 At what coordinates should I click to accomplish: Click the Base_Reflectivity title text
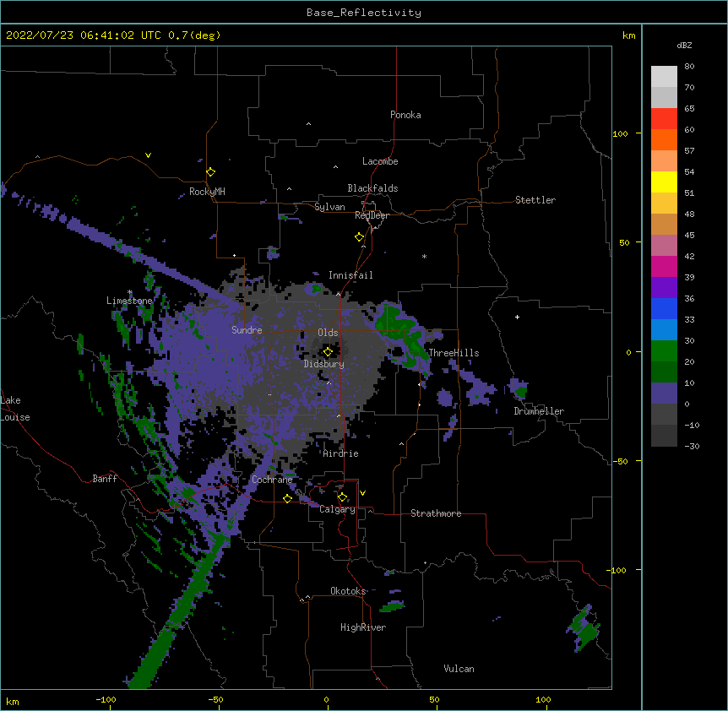click(364, 13)
